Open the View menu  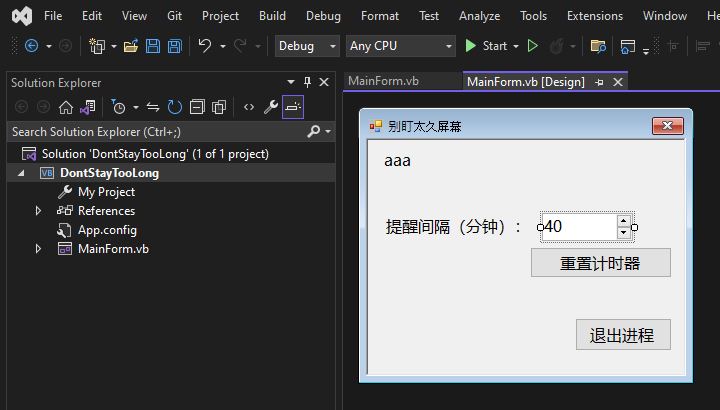tap(134, 16)
